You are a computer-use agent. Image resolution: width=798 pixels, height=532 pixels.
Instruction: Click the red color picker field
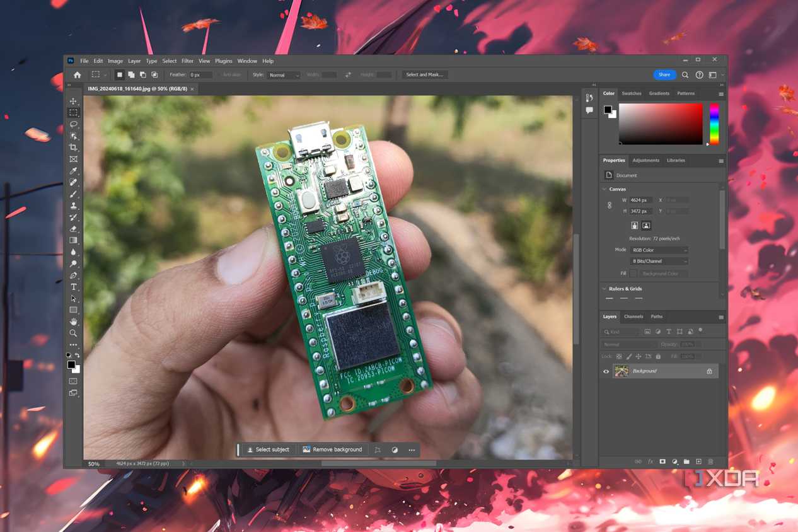tap(661, 124)
